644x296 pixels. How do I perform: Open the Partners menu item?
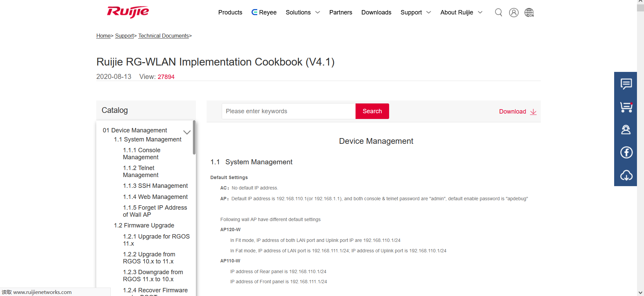coord(340,12)
